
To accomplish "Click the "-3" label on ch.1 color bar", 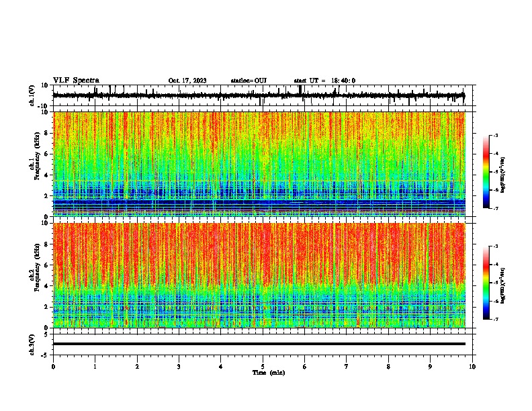I will coord(496,135).
